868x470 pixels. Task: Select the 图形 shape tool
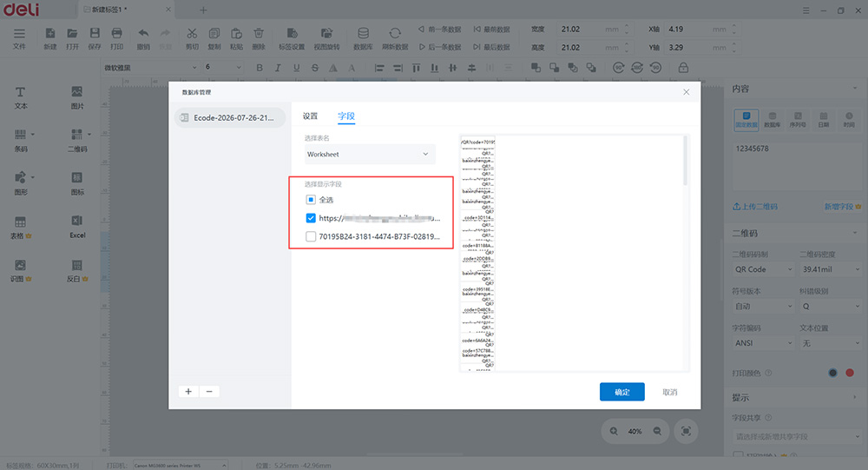(x=21, y=183)
